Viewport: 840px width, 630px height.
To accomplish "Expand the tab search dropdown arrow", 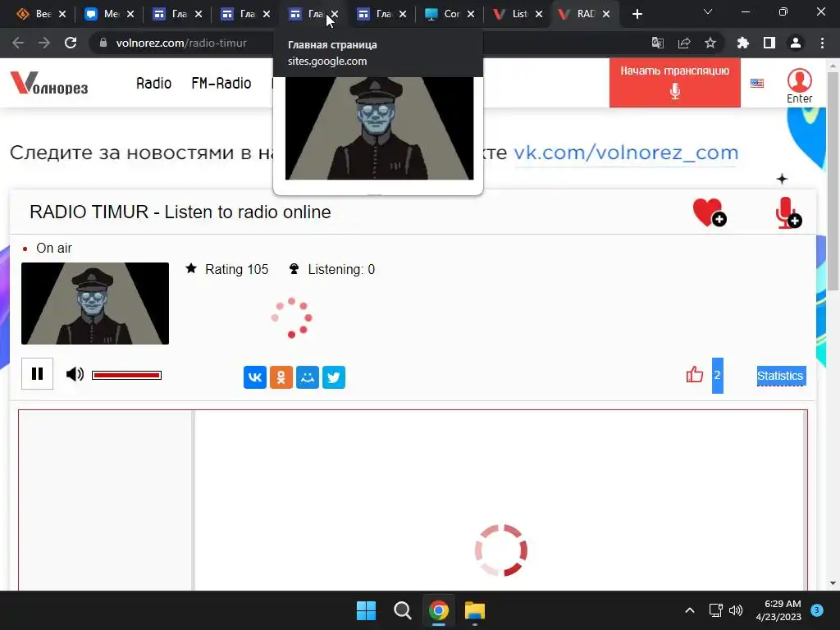I will 708,11.
